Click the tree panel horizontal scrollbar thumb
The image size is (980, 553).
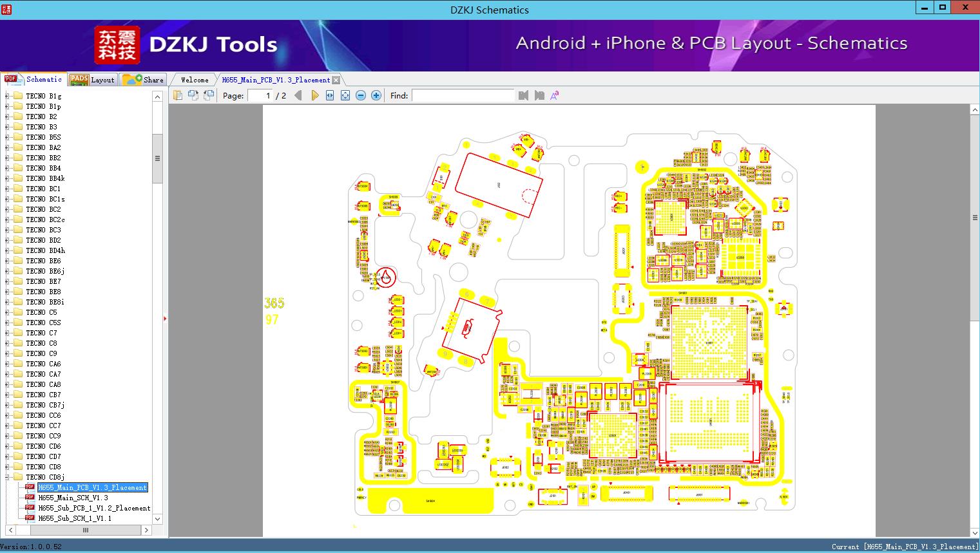click(86, 530)
